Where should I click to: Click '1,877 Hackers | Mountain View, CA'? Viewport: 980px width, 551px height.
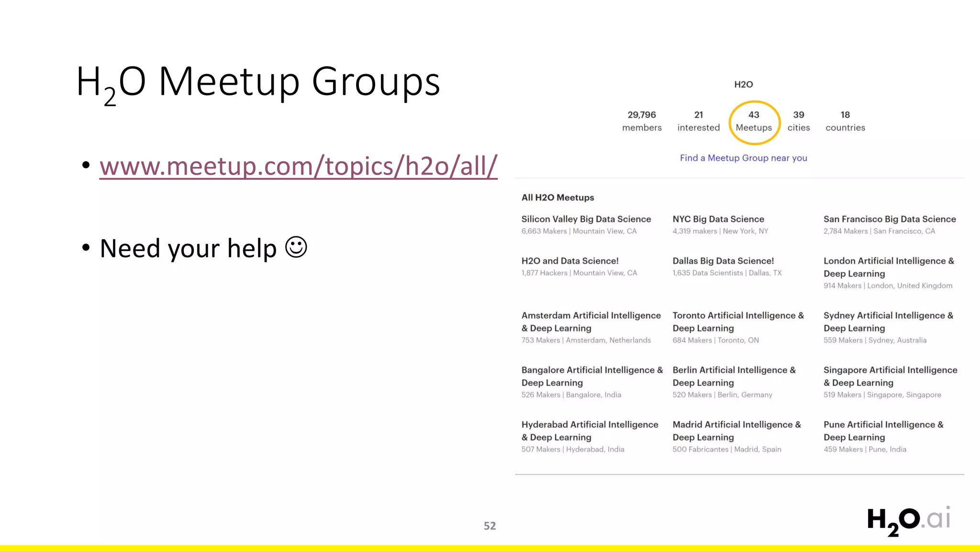[579, 273]
